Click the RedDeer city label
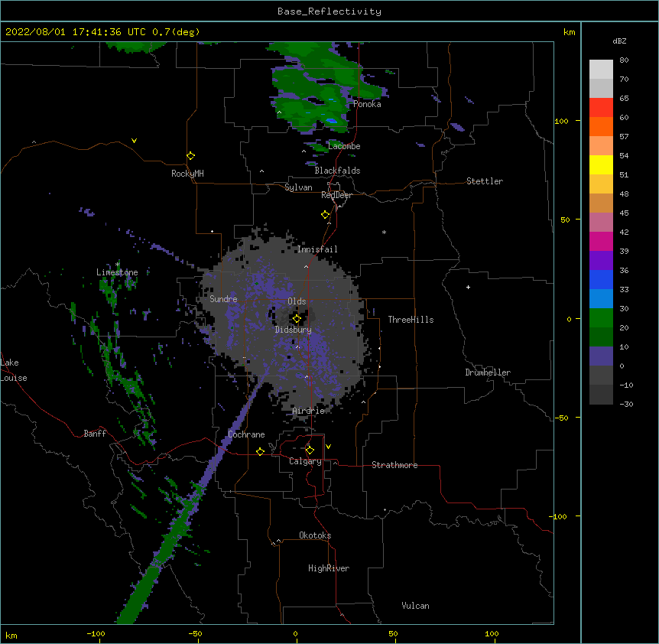 pos(336,195)
